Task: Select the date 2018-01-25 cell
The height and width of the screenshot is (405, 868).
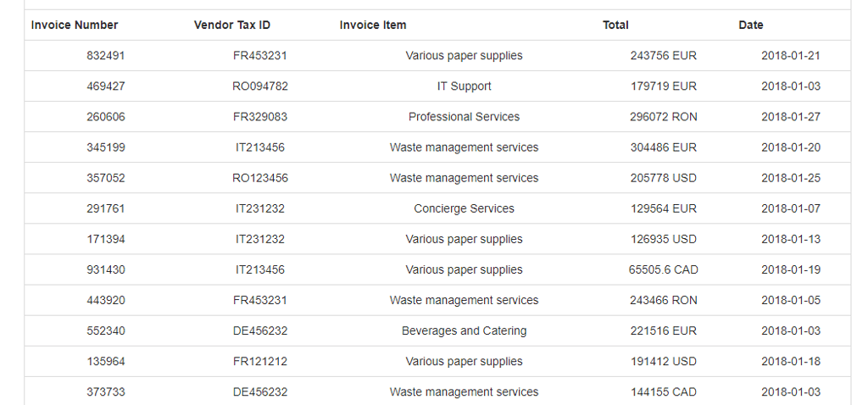Action: 791,178
